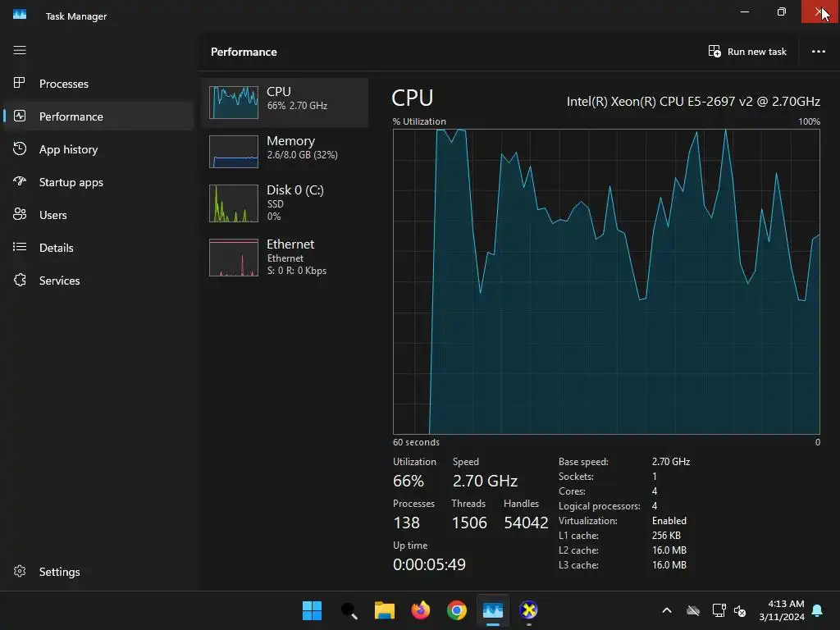Viewport: 840px width, 630px height.
Task: Select the Ethernet resource entry
Action: point(285,257)
